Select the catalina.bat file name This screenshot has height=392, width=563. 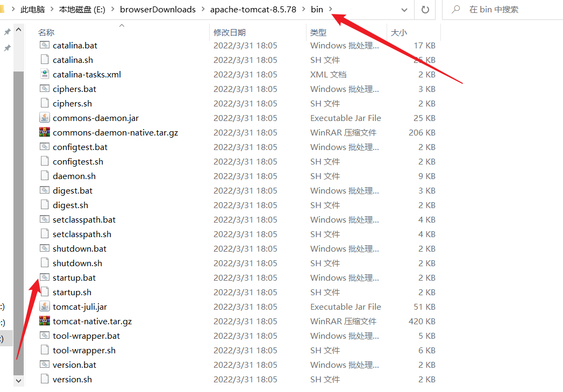[75, 46]
